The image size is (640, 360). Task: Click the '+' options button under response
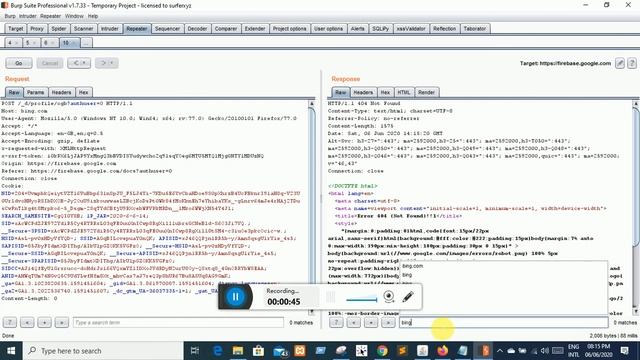click(x=371, y=322)
